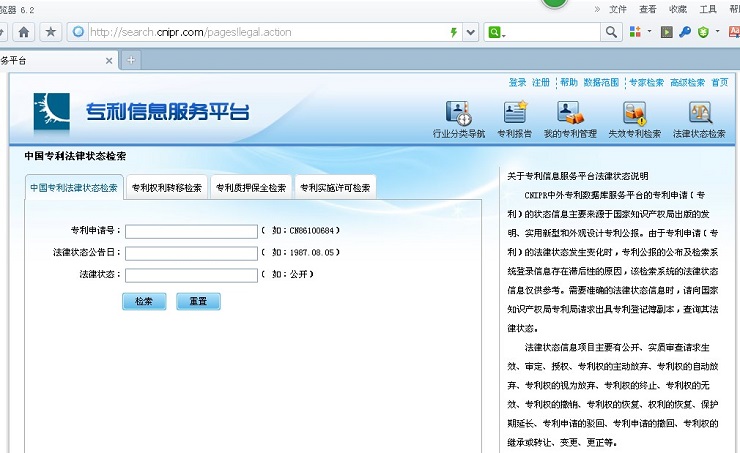Viewport: 740px width, 453px height.
Task: Expand the address bar URL dropdown
Action: [471, 32]
